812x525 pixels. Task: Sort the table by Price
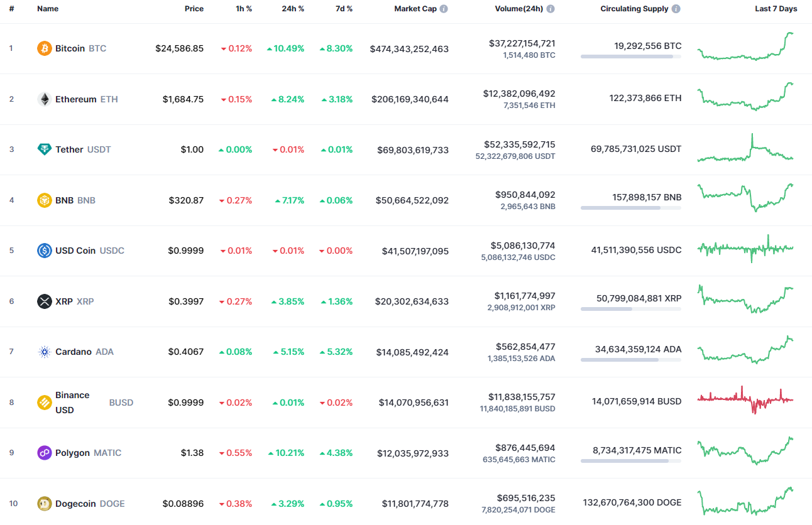(194, 8)
